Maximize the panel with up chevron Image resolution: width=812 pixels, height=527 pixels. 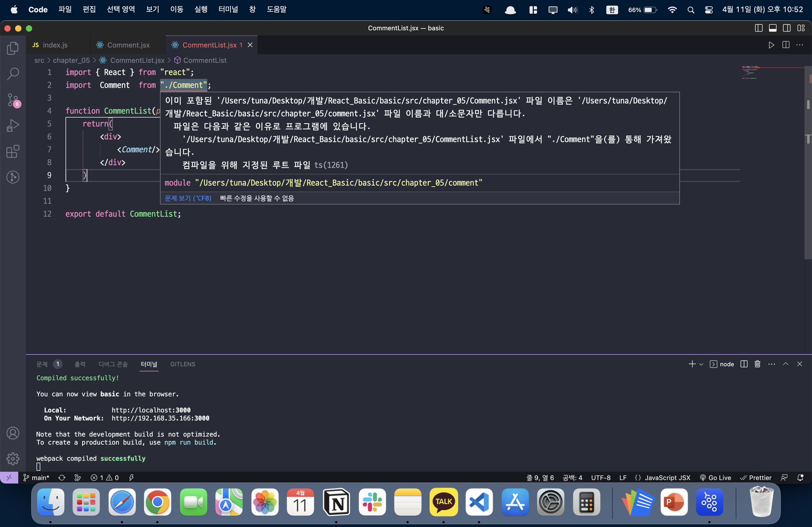click(785, 364)
